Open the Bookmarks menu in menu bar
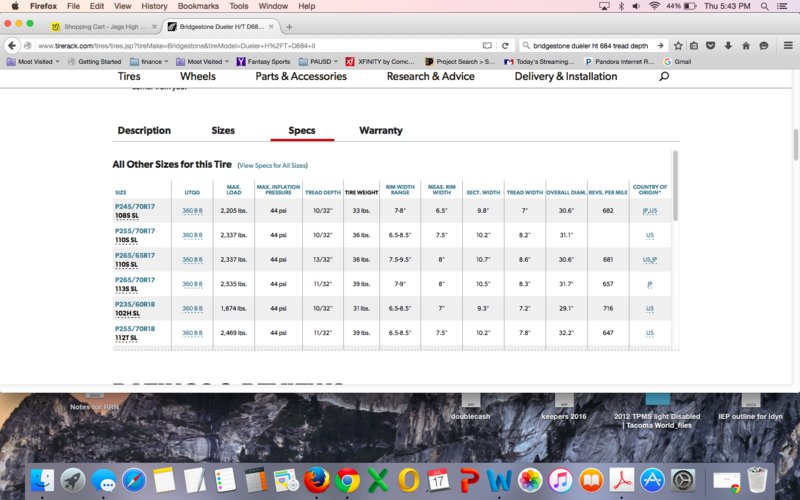The height and width of the screenshot is (500, 800). pyautogui.click(x=198, y=6)
